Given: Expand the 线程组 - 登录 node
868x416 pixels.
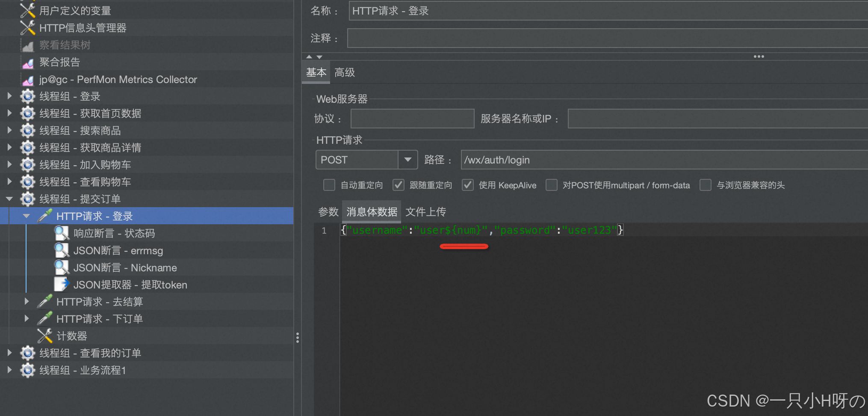Looking at the screenshot, I should 9,96.
